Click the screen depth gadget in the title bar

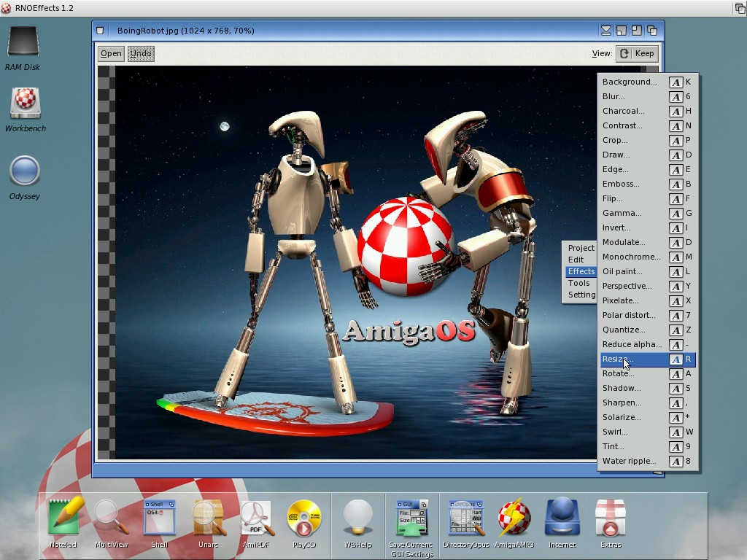(739, 8)
